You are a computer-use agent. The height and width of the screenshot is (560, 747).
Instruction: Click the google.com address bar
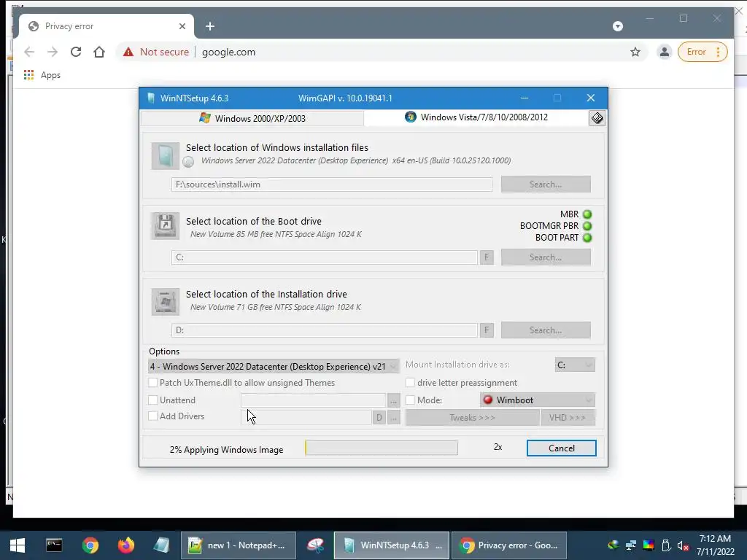coord(381,52)
